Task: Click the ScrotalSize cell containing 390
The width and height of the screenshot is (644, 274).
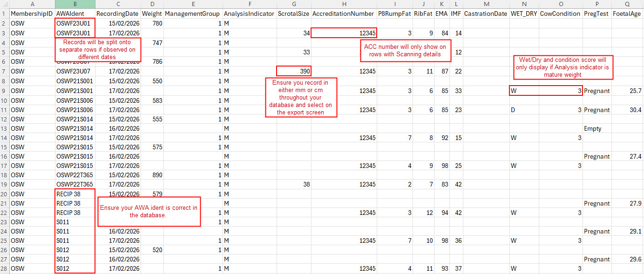Action: coord(293,71)
